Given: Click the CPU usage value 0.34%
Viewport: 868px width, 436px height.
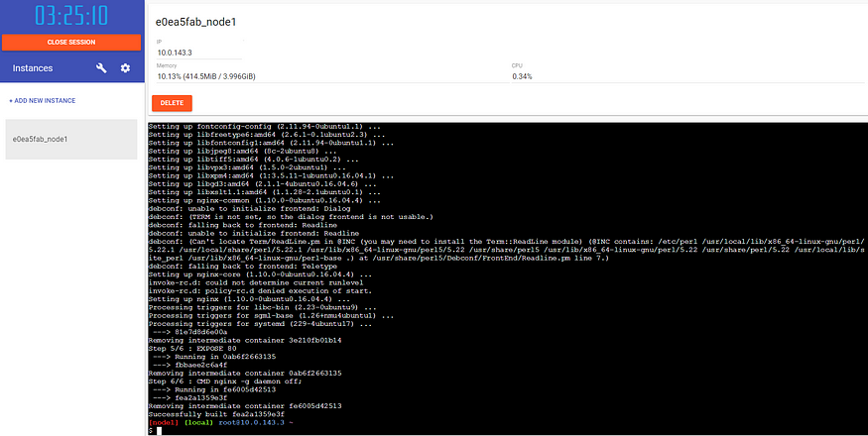Looking at the screenshot, I should click(522, 76).
